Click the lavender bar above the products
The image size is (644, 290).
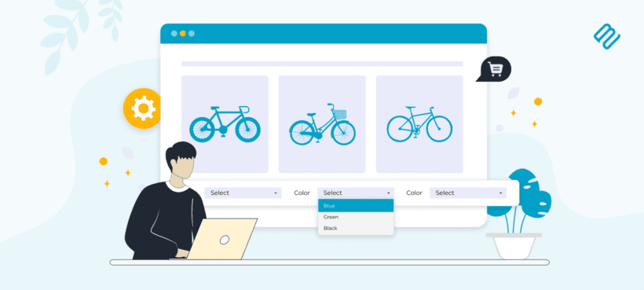click(x=322, y=64)
